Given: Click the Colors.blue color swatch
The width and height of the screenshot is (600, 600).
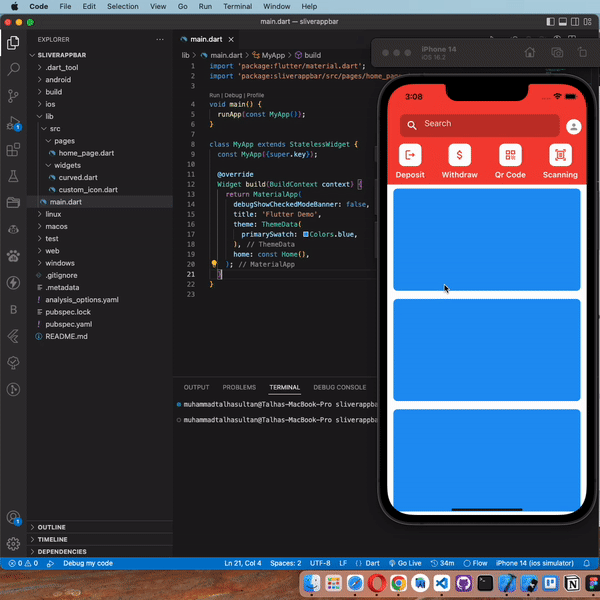Looking at the screenshot, I should pos(306,234).
